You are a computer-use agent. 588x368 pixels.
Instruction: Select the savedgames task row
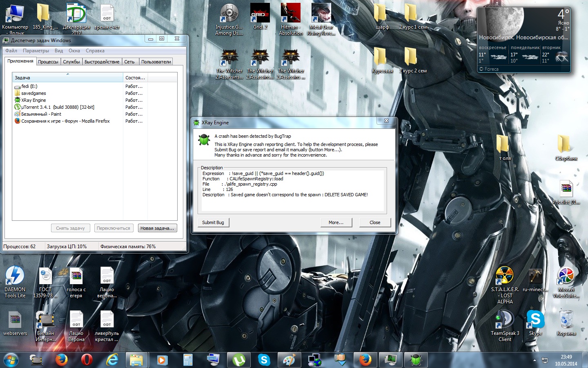(x=95, y=93)
